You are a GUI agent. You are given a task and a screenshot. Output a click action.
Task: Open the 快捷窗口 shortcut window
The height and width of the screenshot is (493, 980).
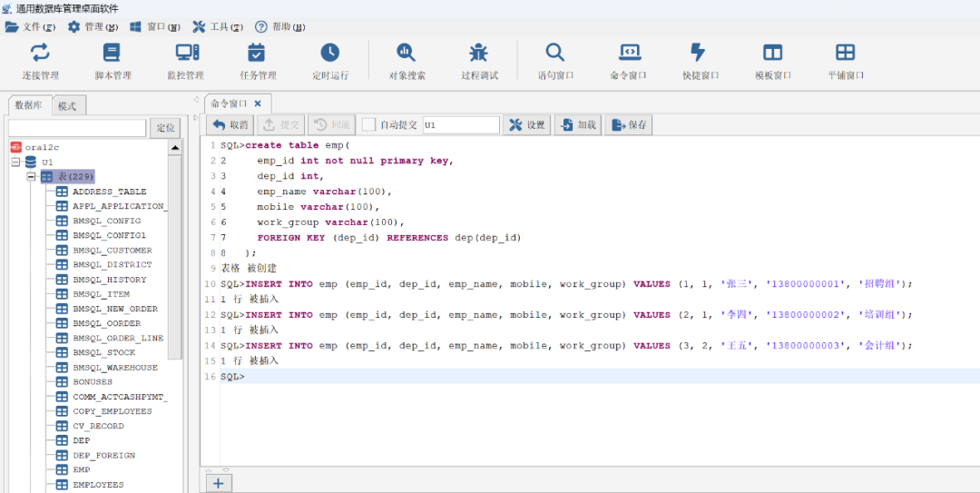coord(701,62)
